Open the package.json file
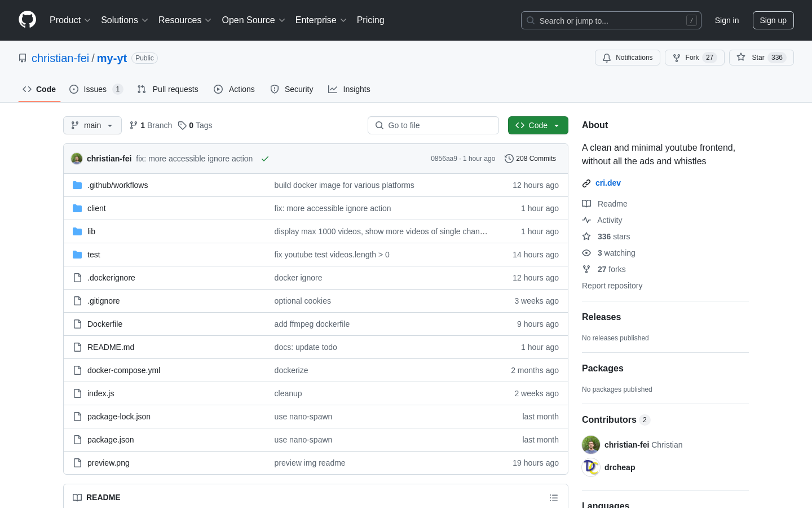 coord(111,440)
